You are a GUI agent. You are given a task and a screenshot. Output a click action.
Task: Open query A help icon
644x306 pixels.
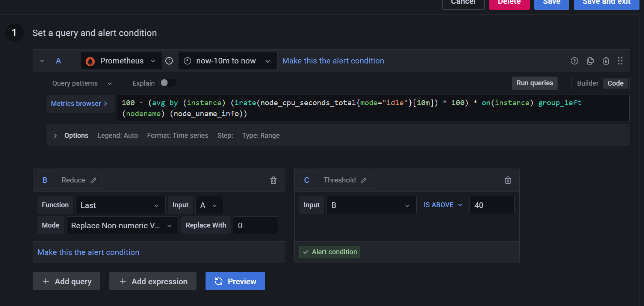574,61
